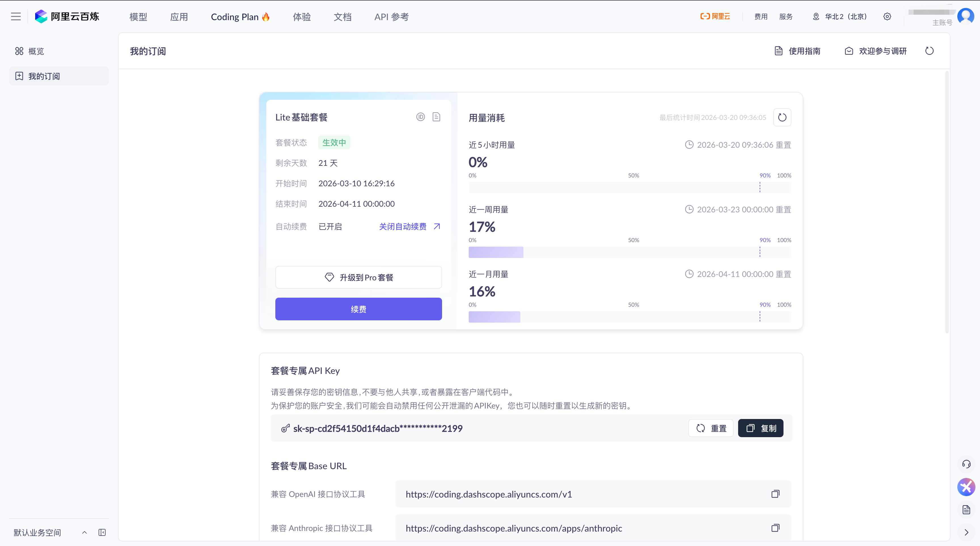Expand the right floating panel arrow
980x546 pixels.
click(966, 532)
